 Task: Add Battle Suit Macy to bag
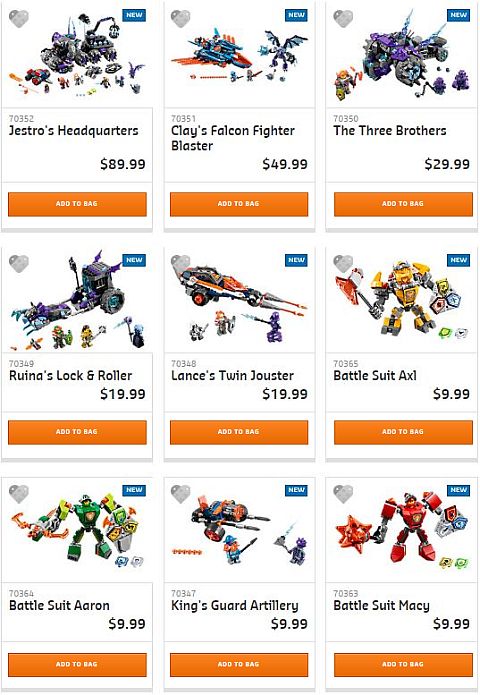point(403,664)
